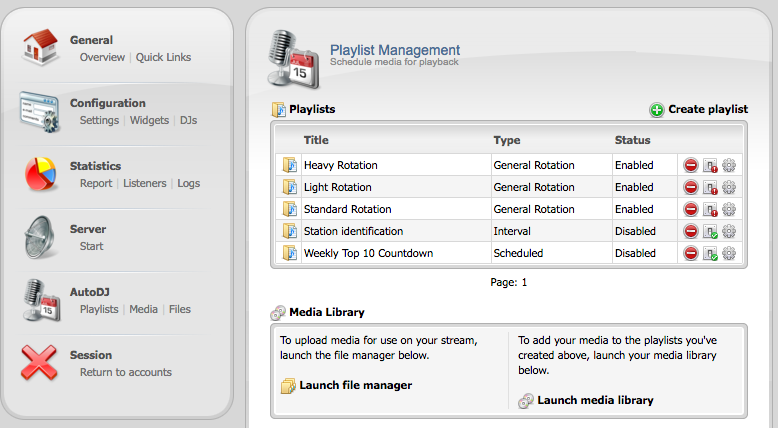The image size is (778, 428).
Task: Click the AutoDJ microphone icon in sidebar
Action: (40, 300)
